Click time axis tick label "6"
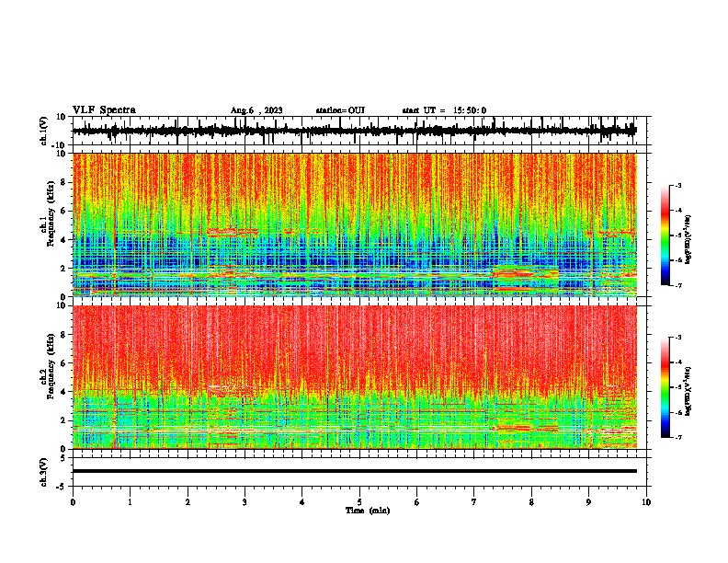728x563 pixels. click(x=417, y=502)
